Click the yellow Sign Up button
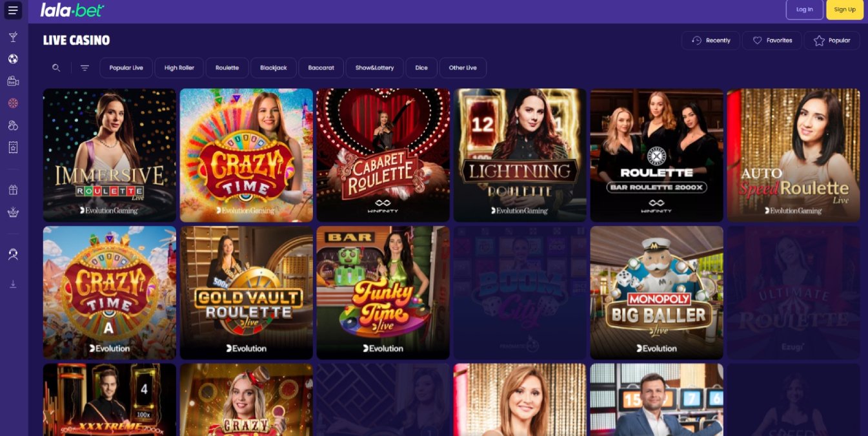Image resolution: width=868 pixels, height=436 pixels. (845, 10)
